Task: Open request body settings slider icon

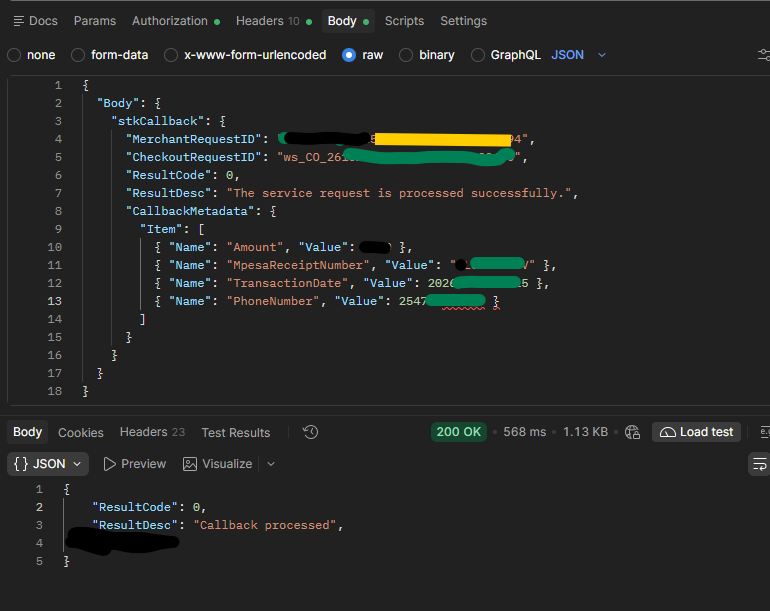Action: [x=764, y=55]
